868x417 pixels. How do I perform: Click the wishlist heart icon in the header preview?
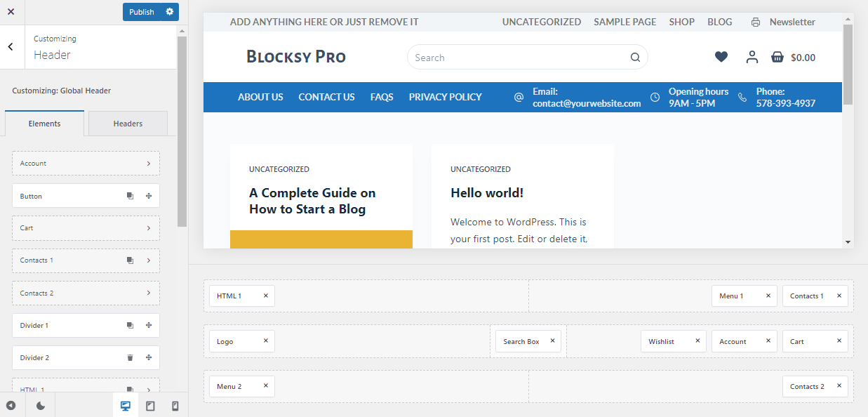point(721,57)
